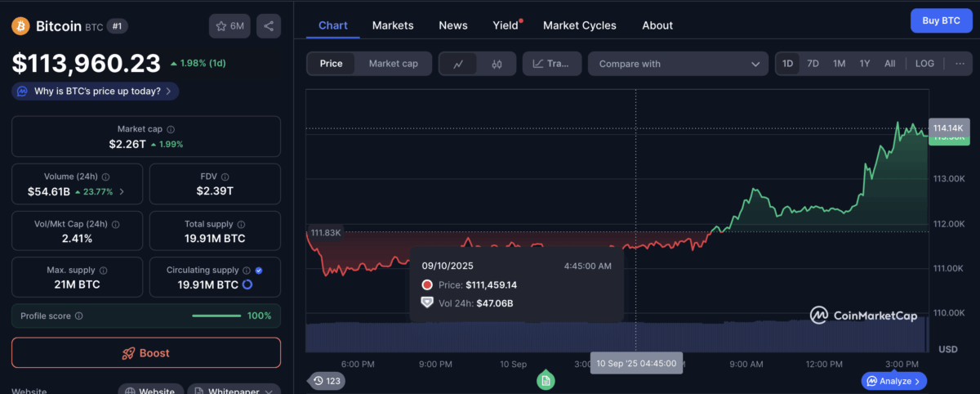Click the Buy BTC button
Image resolution: width=980 pixels, height=394 pixels.
pos(942,20)
